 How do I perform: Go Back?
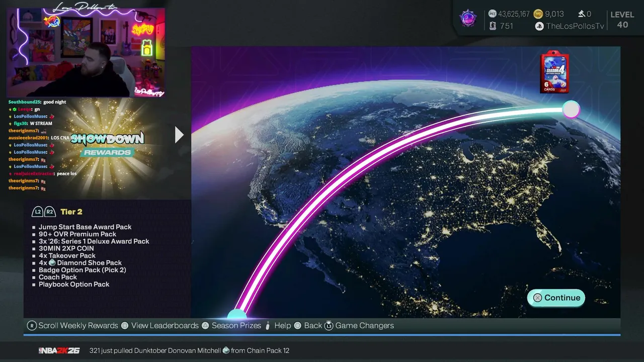coord(313,326)
